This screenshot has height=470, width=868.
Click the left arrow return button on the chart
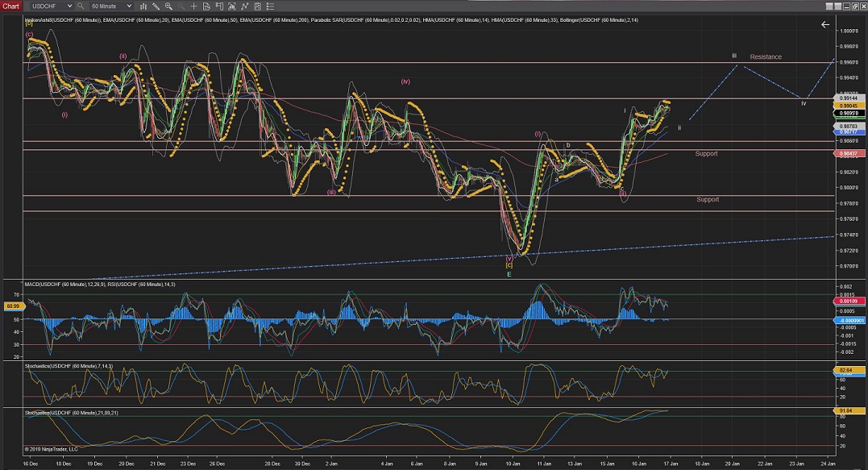(824, 25)
